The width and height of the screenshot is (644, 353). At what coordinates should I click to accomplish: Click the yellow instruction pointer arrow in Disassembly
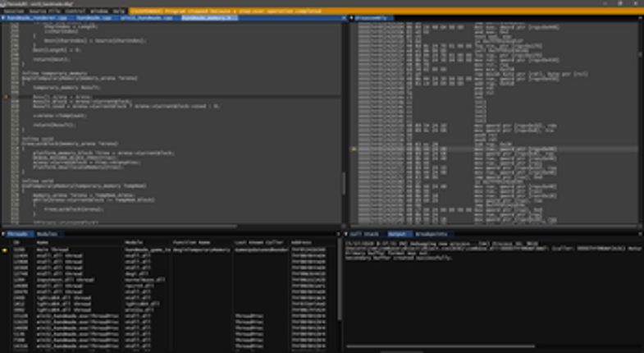[x=354, y=149]
